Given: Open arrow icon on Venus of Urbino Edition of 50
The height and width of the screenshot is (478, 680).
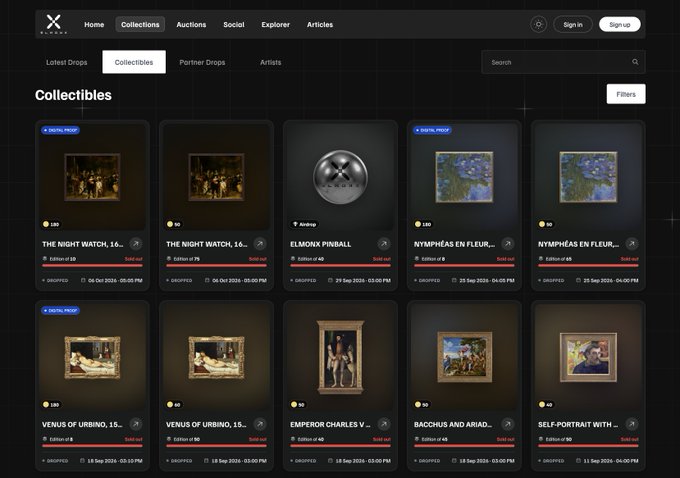Looking at the screenshot, I should click(x=260, y=424).
